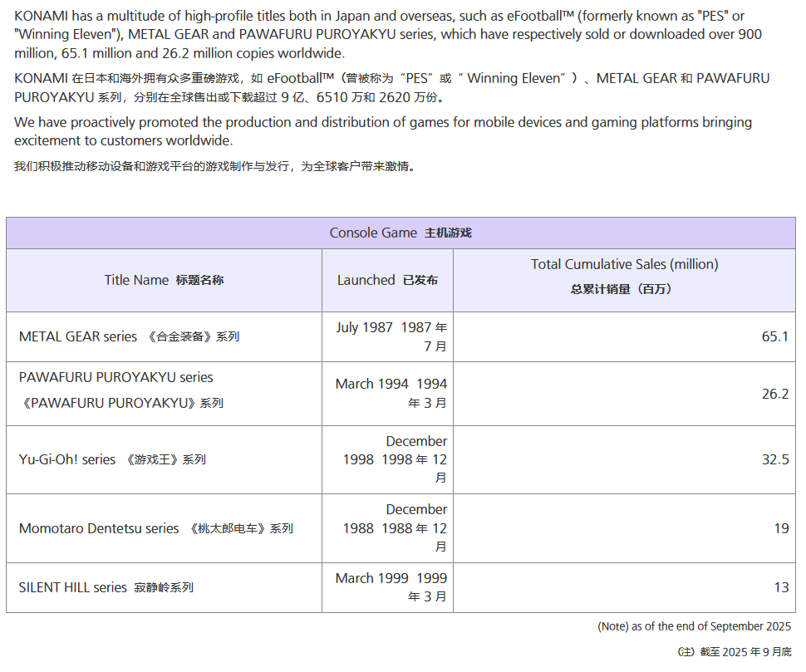Click the Chinese paragraph beginning 'KONAMI 在日本和海外'
Viewport: 806px width, 672px height.
(x=391, y=87)
